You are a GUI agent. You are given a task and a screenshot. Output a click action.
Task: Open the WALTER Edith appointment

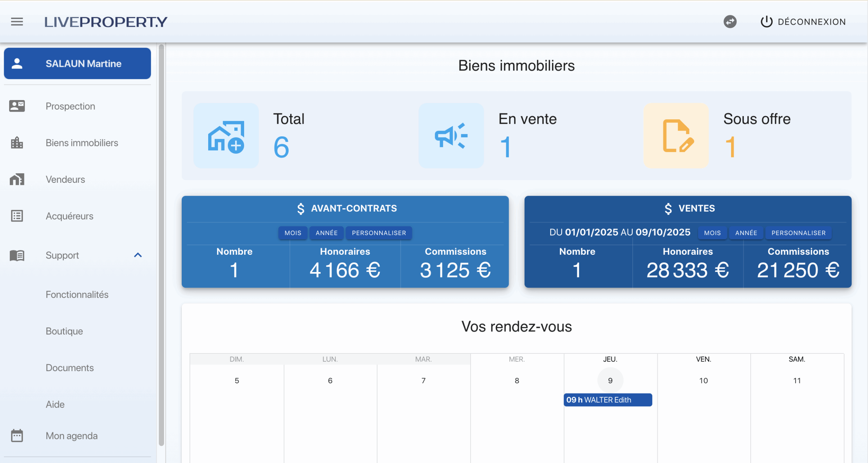coord(608,400)
